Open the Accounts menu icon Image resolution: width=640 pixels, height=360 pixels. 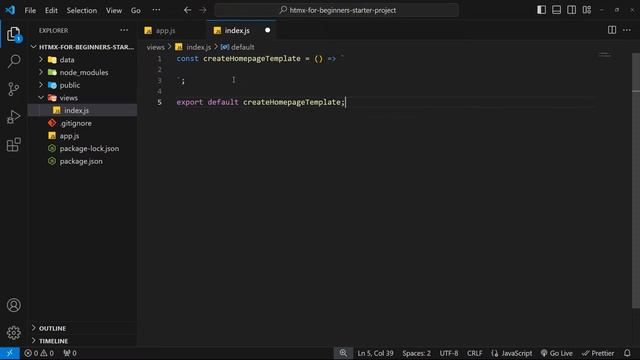(13, 305)
